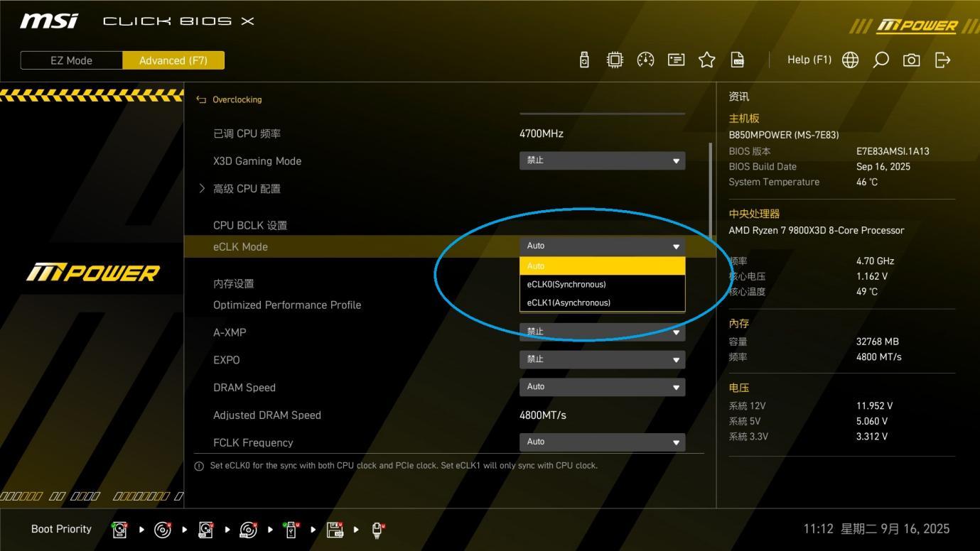Click the Adjusted DRAM Speed label
The image size is (980, 551).
click(x=267, y=415)
